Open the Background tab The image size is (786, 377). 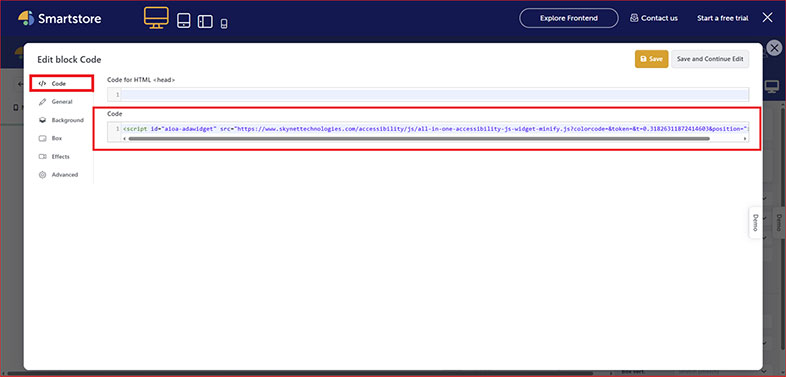click(x=62, y=120)
